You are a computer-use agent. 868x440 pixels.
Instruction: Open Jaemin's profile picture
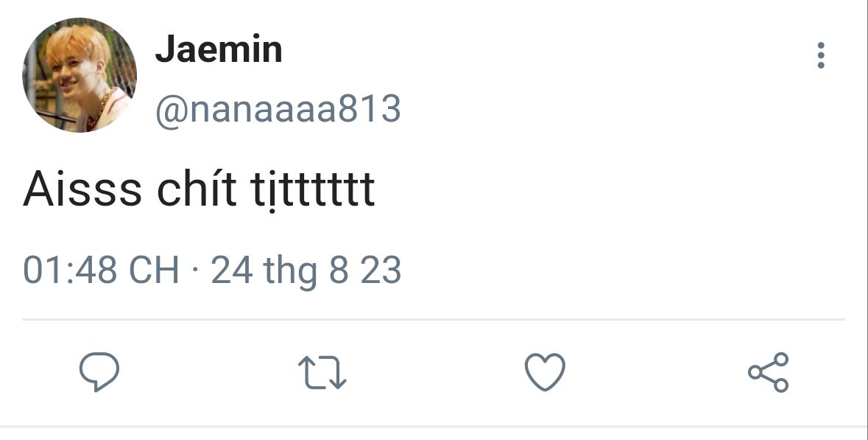(80, 75)
